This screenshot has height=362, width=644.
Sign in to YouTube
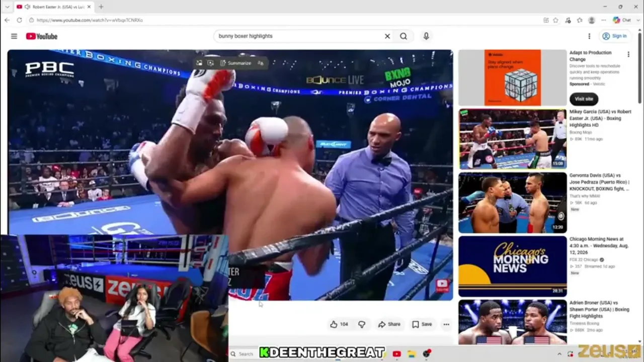(614, 36)
